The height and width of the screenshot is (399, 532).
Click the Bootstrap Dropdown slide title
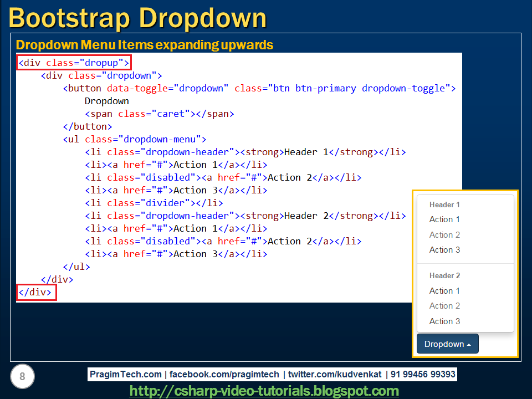[x=136, y=18]
